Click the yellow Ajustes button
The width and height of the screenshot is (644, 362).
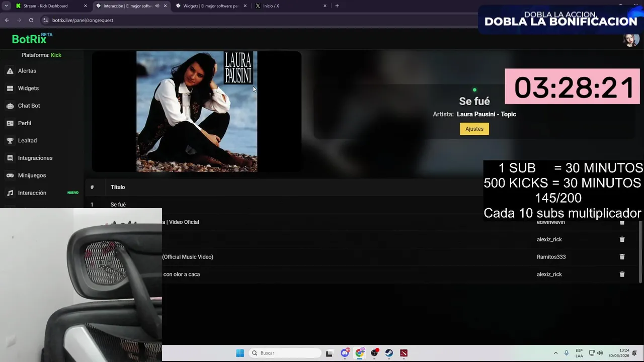point(474,129)
